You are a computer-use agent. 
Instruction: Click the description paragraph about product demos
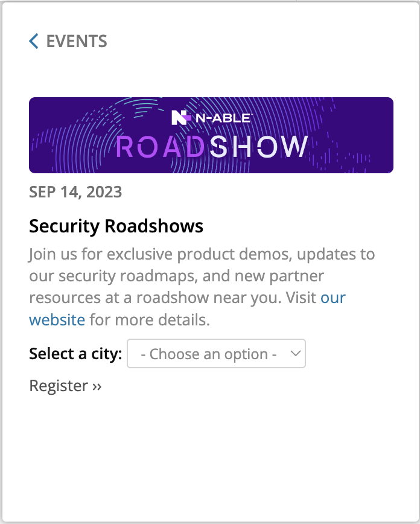click(x=202, y=287)
